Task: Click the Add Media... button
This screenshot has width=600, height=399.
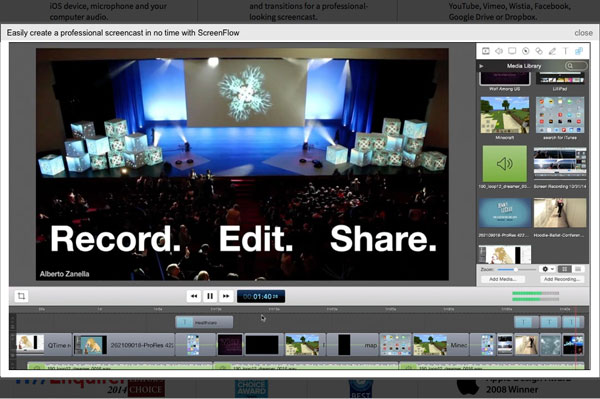Action: (x=503, y=279)
